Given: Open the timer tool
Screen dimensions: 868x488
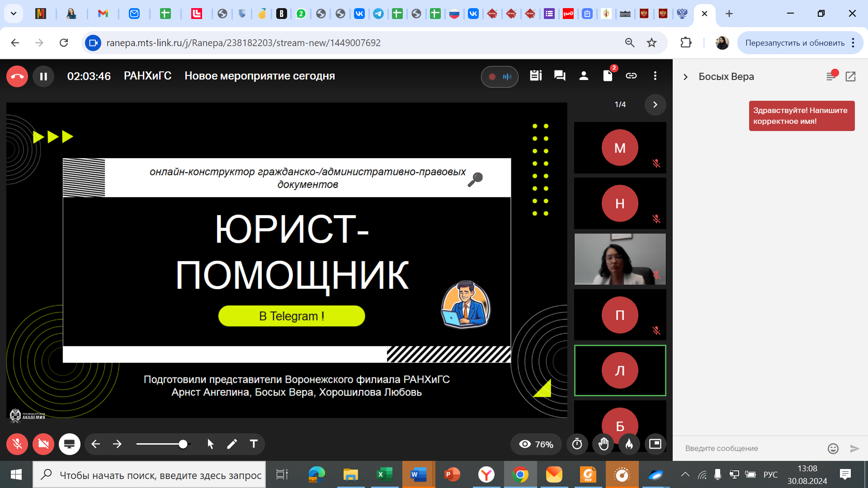Looking at the screenshot, I should click(577, 444).
